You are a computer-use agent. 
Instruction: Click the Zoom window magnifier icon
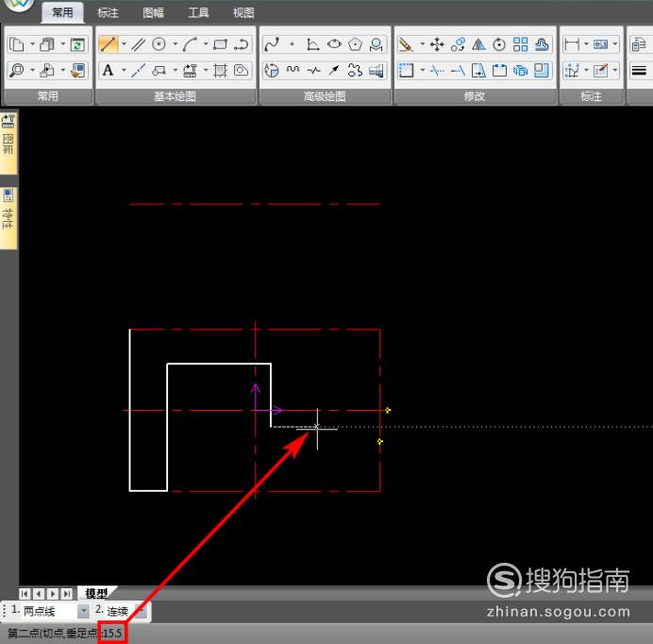tap(17, 70)
